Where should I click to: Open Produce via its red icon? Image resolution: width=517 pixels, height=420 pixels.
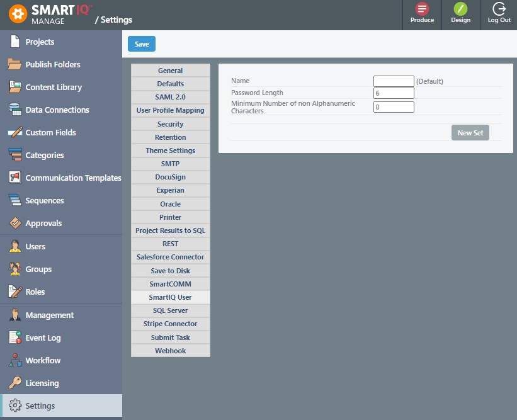(x=422, y=9)
